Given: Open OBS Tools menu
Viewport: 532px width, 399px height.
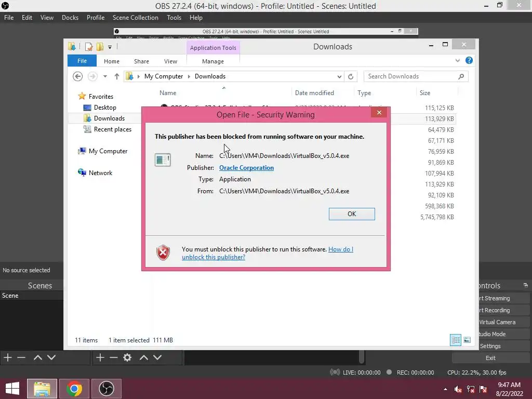Looking at the screenshot, I should pyautogui.click(x=174, y=18).
